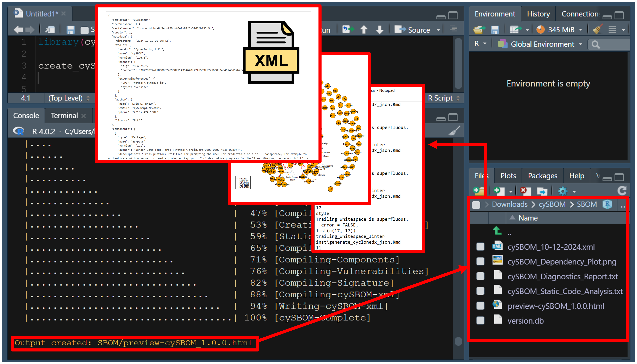Select the Console tab

26,115
